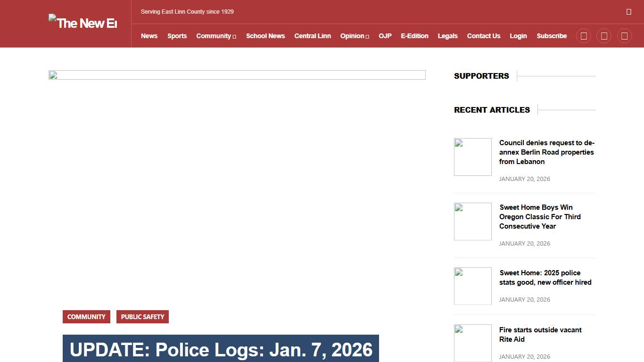The width and height of the screenshot is (644, 362).
Task: Open the School News section
Action: [265, 36]
